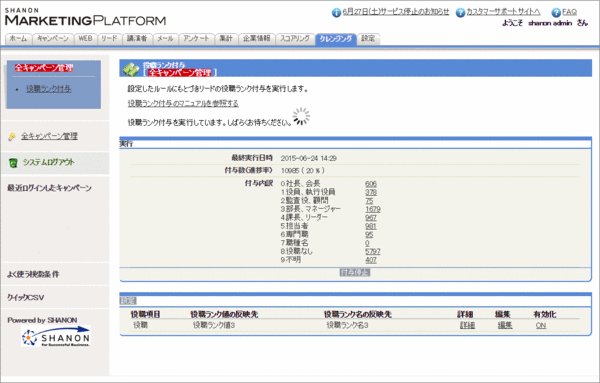600x383 pixels.
Task: Switch to the リード tab
Action: coord(109,39)
